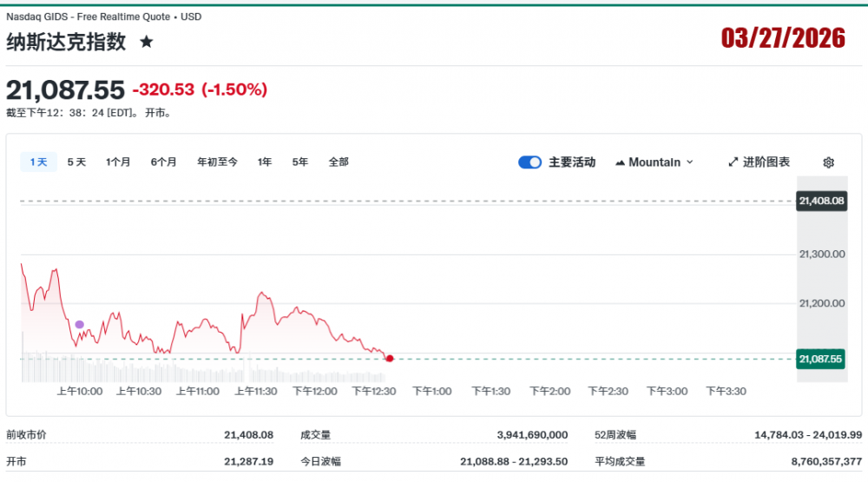Switch to the 5天 time range
This screenshot has height=482, width=868.
76,162
